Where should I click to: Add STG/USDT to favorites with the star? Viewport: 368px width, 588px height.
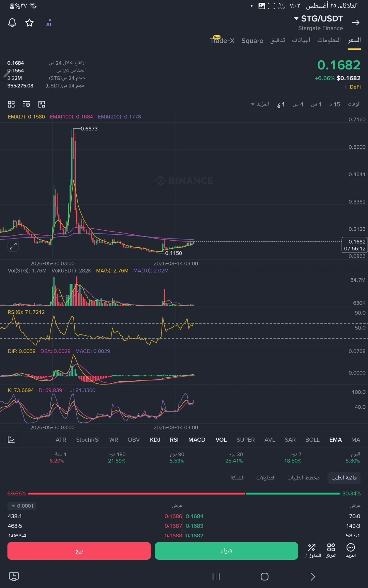pos(30,23)
